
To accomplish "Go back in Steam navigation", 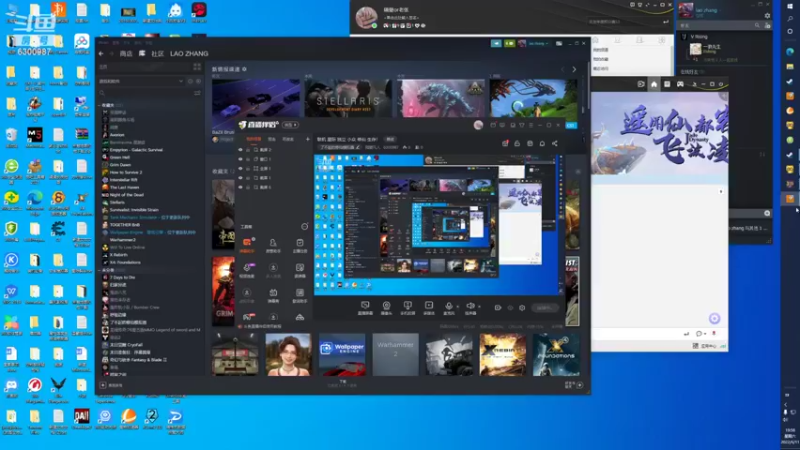I will (x=101, y=54).
